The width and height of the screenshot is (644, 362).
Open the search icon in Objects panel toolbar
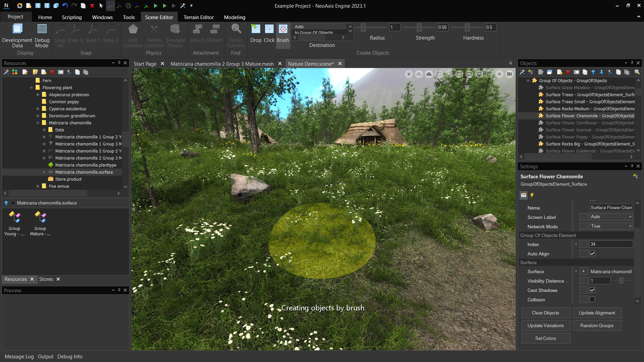click(637, 72)
